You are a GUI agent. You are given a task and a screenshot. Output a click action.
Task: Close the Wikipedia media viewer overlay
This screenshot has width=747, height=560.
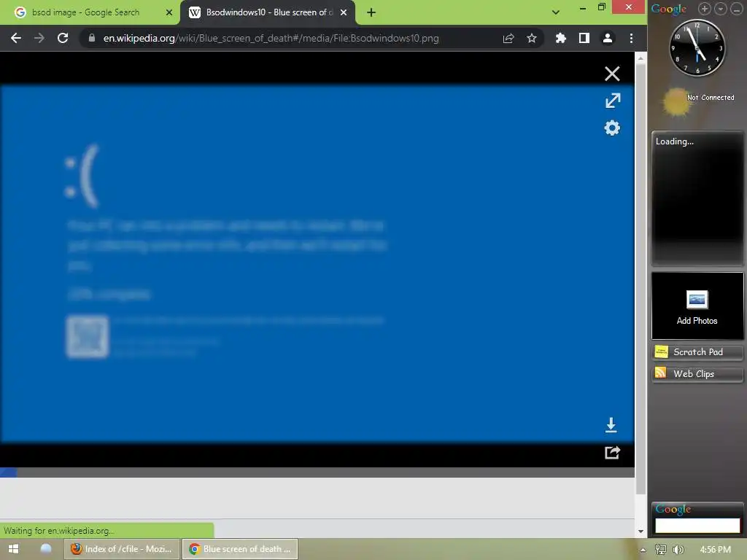click(x=612, y=74)
